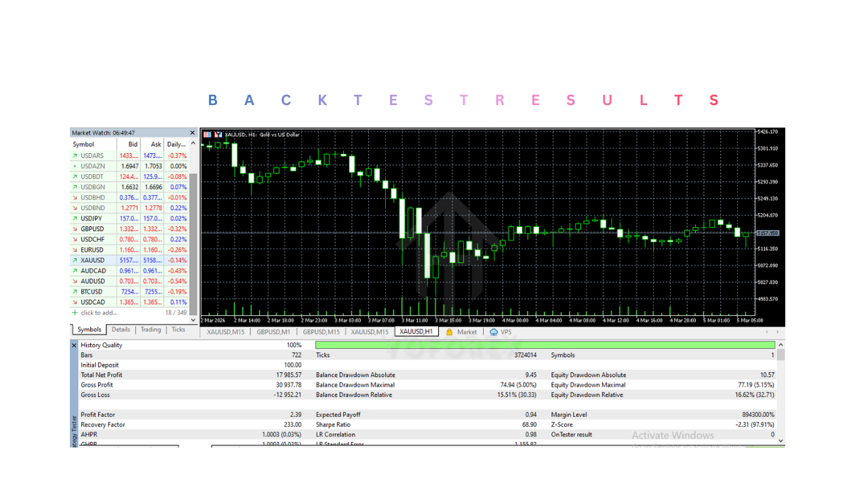This screenshot has height=488, width=868.
Task: Click the one-click trading panel icon on chart
Action: coord(206,134)
